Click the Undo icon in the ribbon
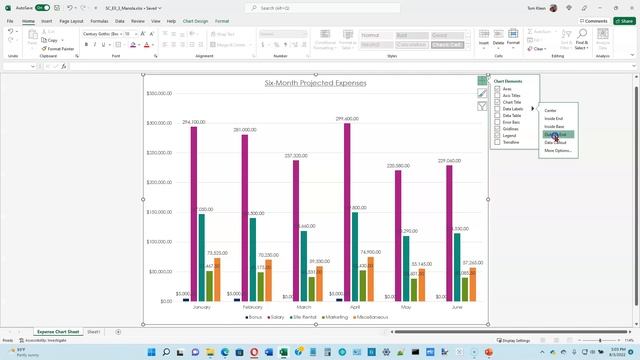Viewport: 640px width, 360px height. [x=11, y=31]
